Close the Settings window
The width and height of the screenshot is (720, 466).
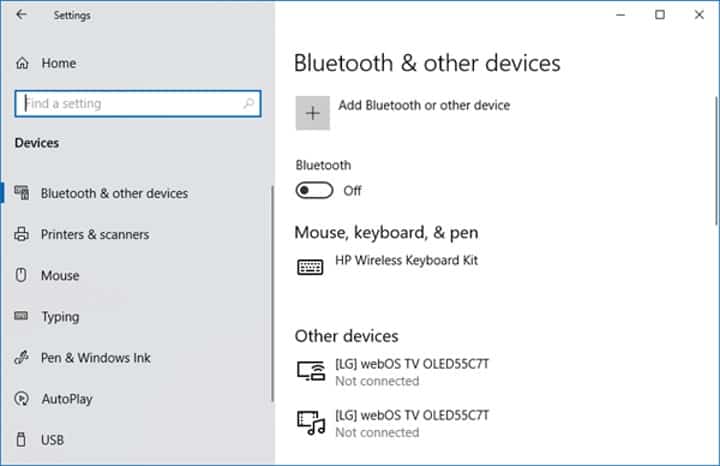[699, 15]
